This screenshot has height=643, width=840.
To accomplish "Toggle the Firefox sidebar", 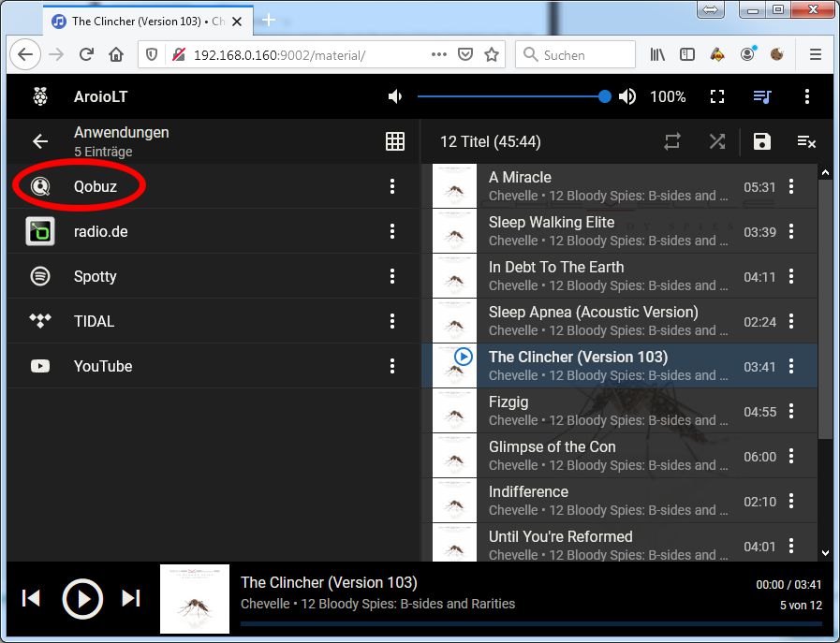I will point(686,54).
